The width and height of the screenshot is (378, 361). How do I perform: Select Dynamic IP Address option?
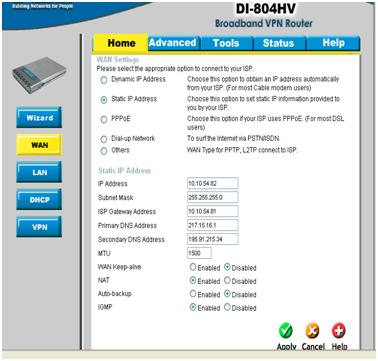(104, 80)
